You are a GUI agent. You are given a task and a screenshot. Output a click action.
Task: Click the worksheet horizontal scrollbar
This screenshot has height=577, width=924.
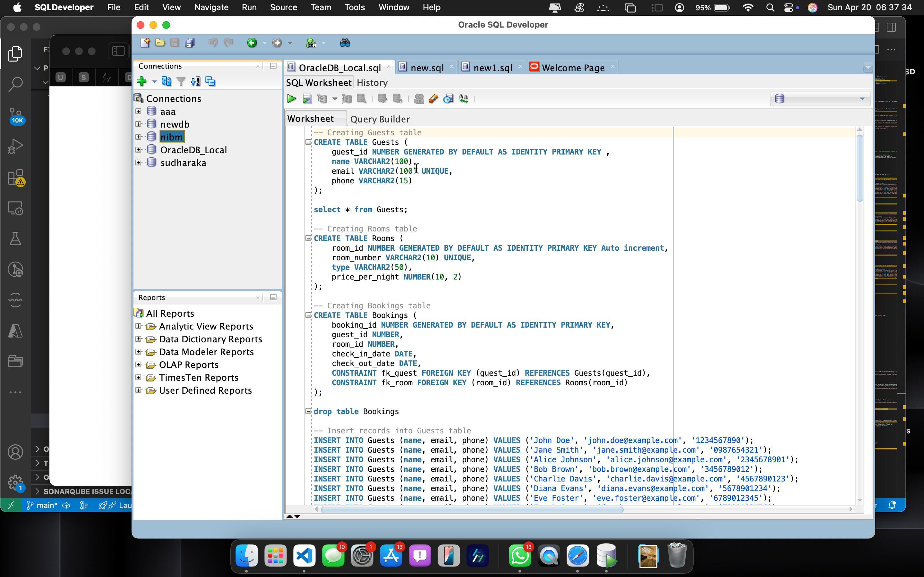472,509
